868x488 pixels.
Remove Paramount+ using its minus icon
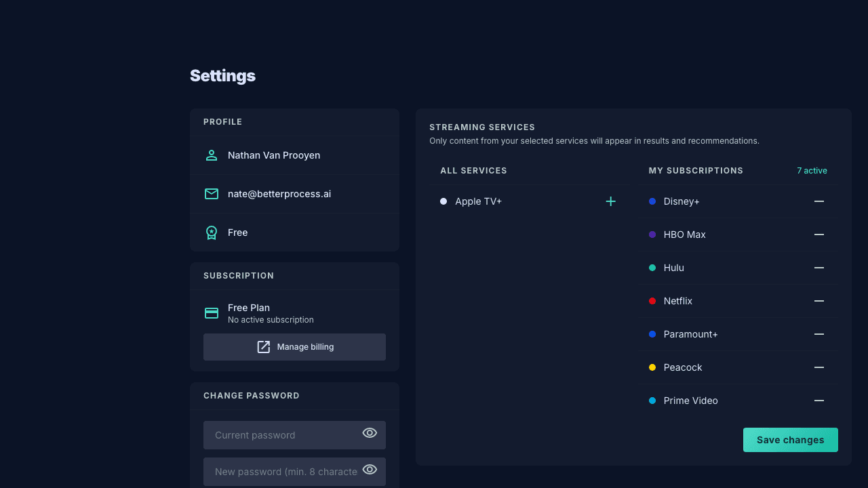pyautogui.click(x=819, y=334)
